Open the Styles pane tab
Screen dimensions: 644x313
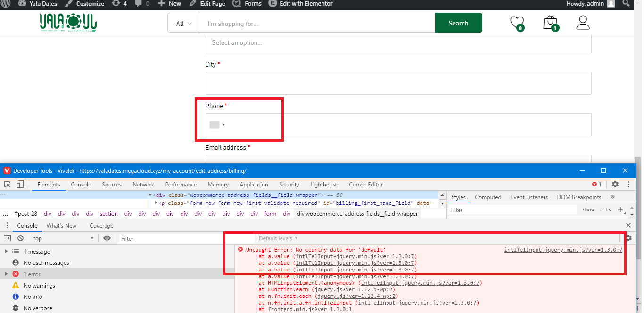point(459,197)
